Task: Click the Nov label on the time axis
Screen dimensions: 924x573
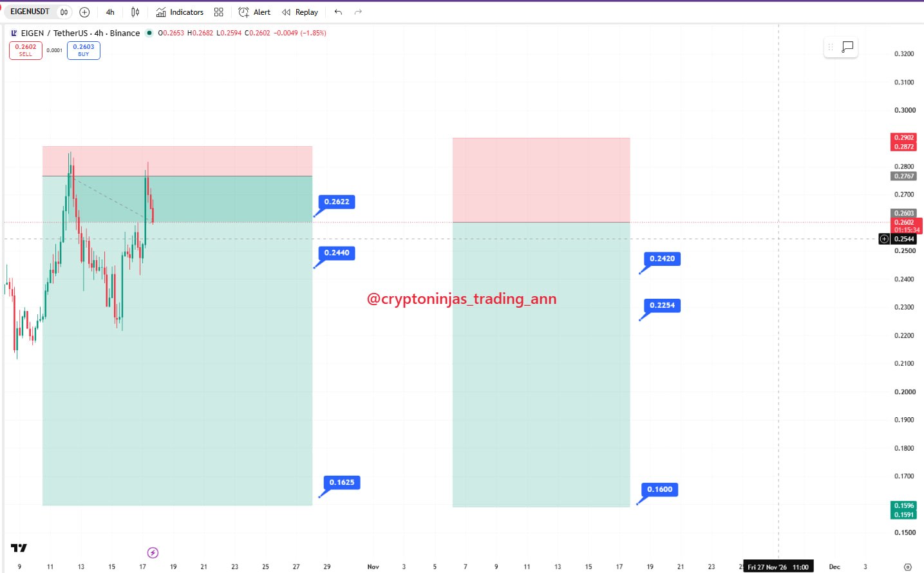Action: [x=373, y=567]
